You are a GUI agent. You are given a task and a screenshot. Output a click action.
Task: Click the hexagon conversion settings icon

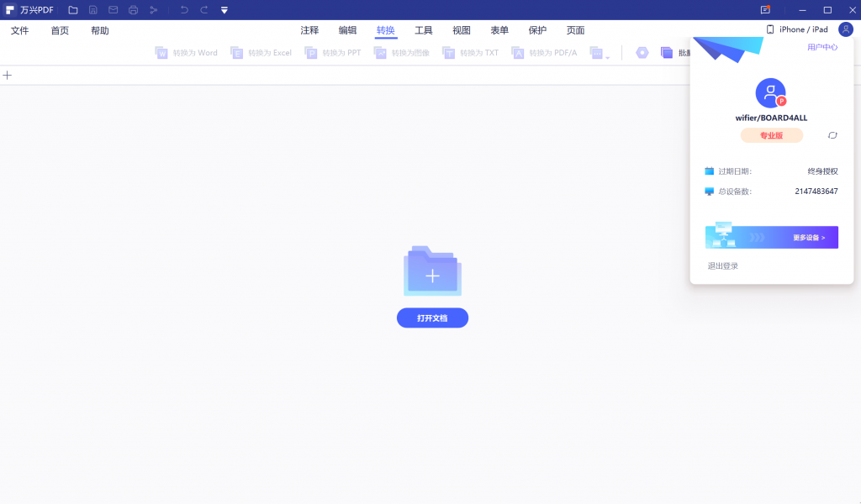(x=642, y=53)
